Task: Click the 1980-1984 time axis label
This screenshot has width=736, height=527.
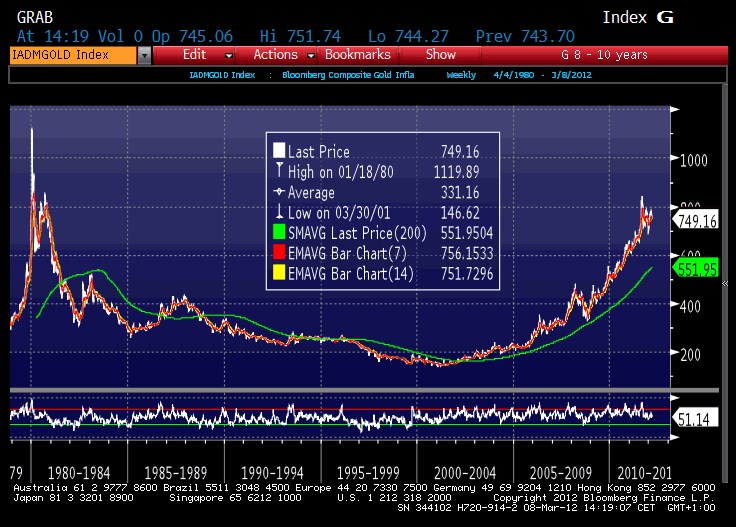Action: coord(78,473)
